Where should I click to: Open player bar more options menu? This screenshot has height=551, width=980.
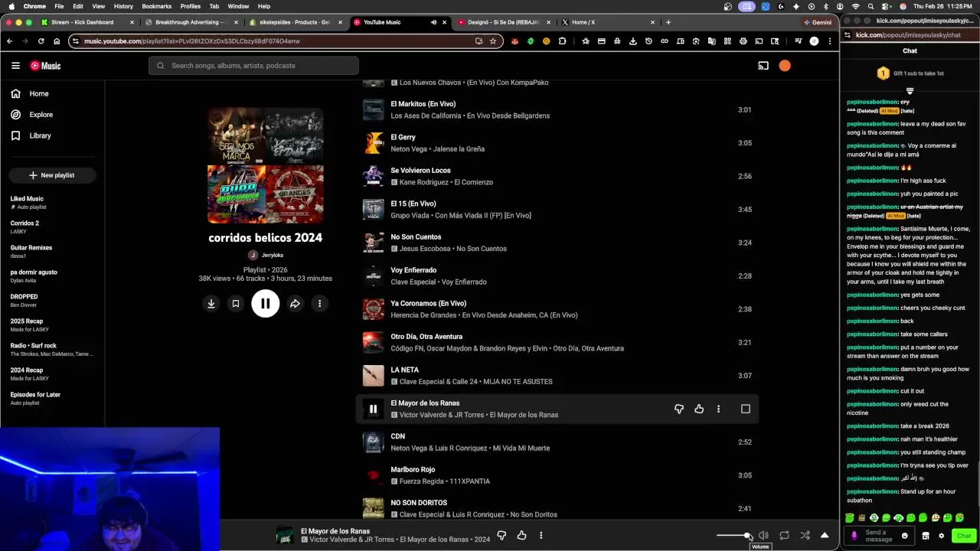point(541,536)
